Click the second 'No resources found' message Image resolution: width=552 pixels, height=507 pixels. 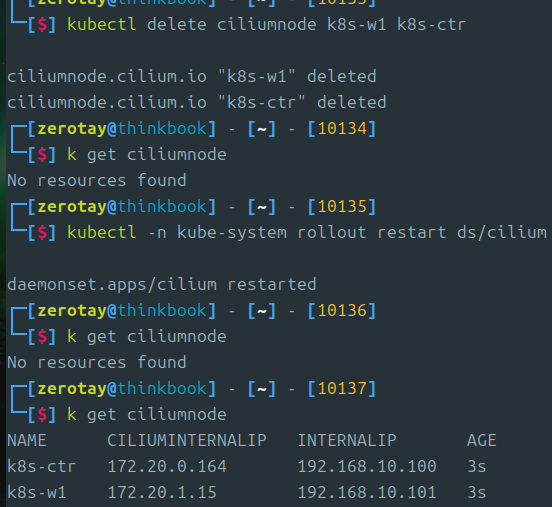coord(97,362)
